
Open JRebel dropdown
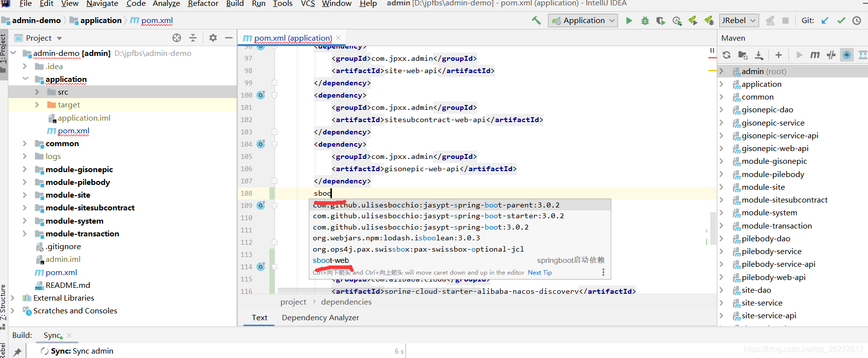[x=739, y=21]
